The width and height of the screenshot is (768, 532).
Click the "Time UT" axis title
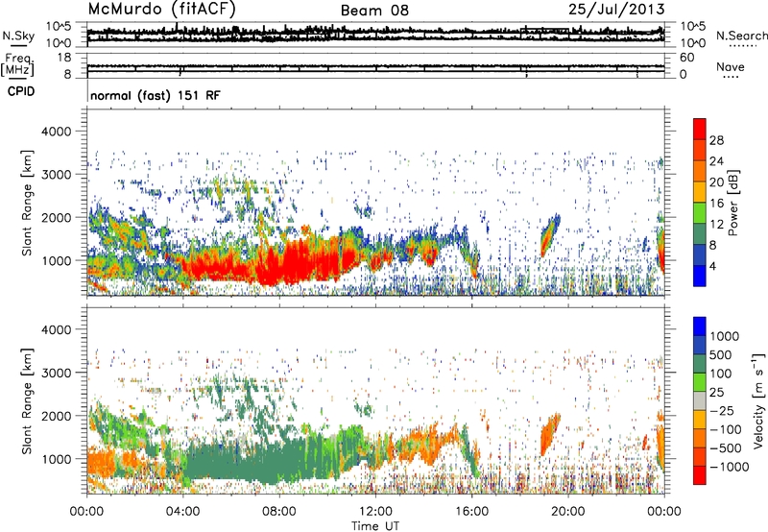coord(375,526)
